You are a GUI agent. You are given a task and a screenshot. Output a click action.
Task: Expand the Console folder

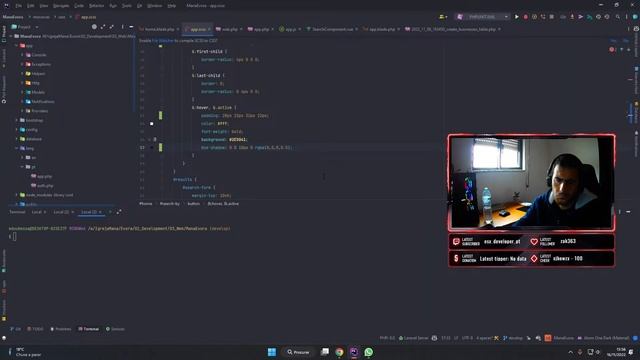click(x=22, y=55)
